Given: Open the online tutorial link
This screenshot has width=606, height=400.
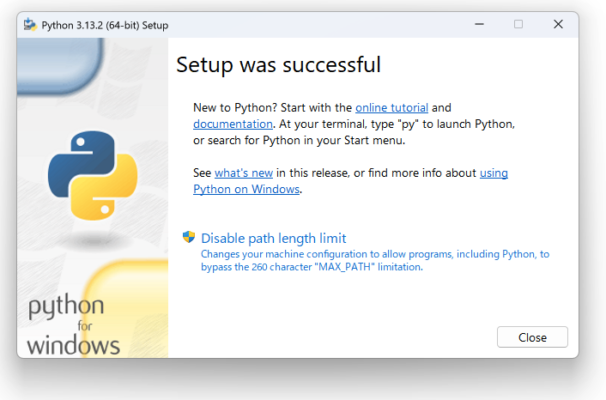Looking at the screenshot, I should (392, 107).
